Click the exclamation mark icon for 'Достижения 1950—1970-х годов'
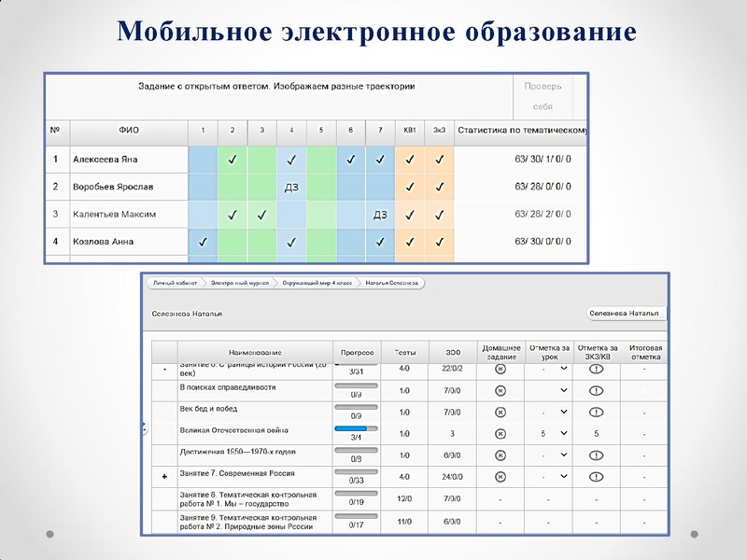 click(x=595, y=455)
